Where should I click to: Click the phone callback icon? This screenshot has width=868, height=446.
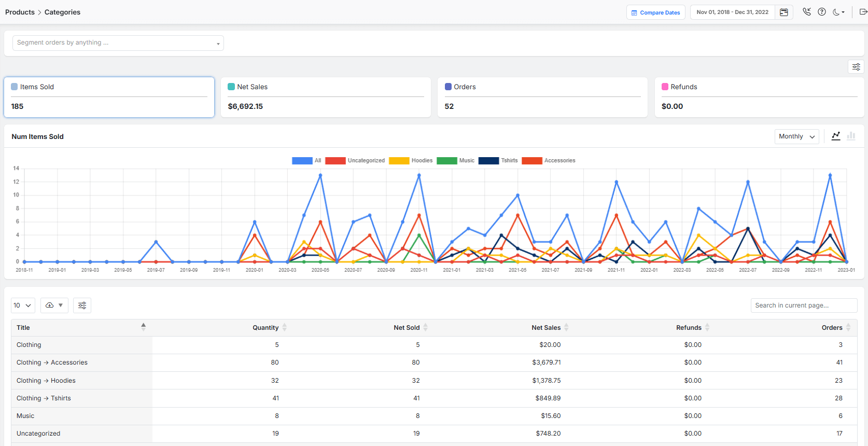coord(807,12)
